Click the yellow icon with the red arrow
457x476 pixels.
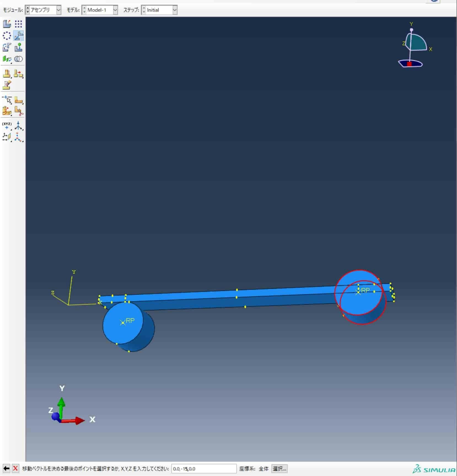pos(18,73)
